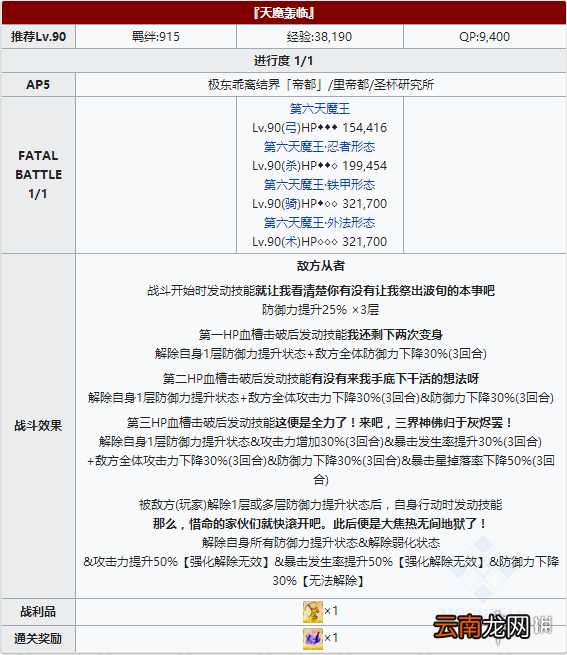Select the Lv.90(弓)HP 154,416 line
567x655 pixels.
(x=320, y=128)
